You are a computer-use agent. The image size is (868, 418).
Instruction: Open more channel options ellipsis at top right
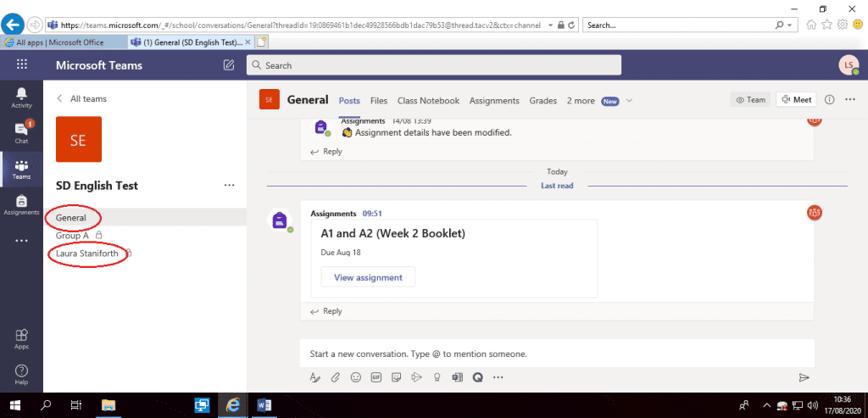[850, 100]
